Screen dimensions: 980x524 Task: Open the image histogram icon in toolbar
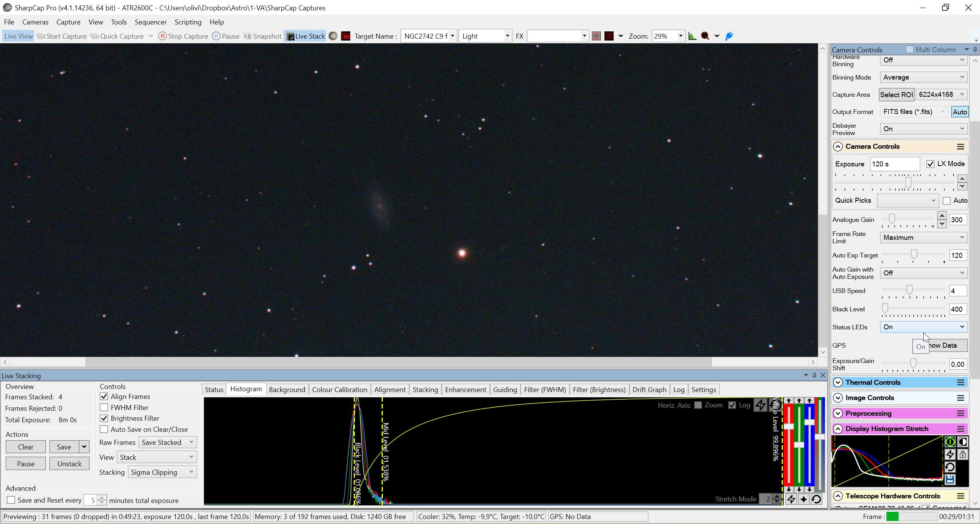click(692, 36)
